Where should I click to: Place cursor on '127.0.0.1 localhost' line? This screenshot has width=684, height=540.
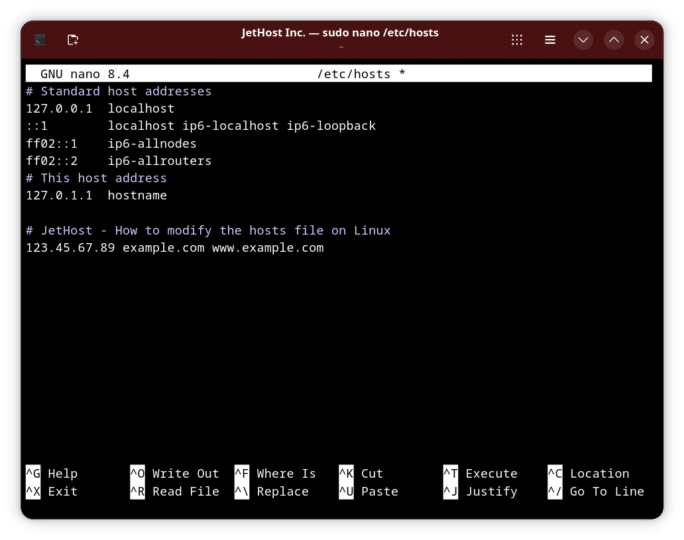[100, 108]
